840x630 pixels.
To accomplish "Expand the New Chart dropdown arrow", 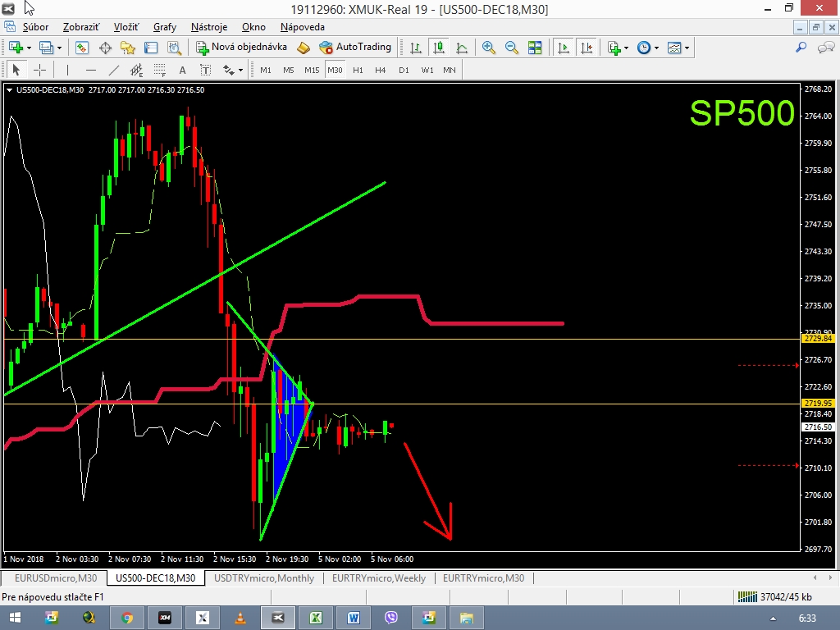I will coord(29,48).
